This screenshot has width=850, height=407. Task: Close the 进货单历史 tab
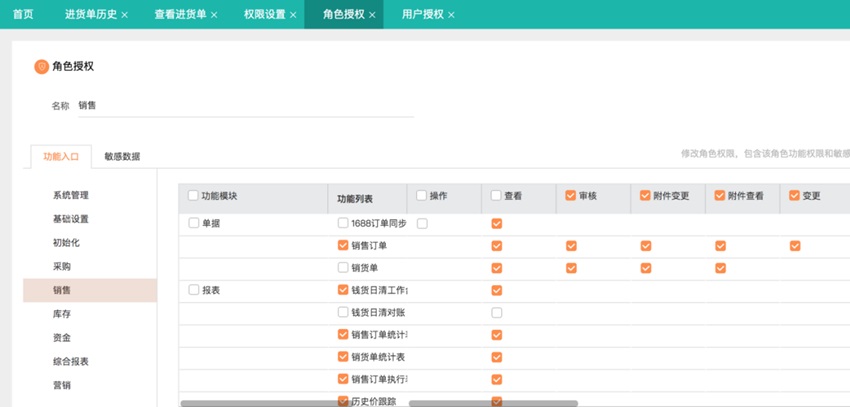(125, 15)
